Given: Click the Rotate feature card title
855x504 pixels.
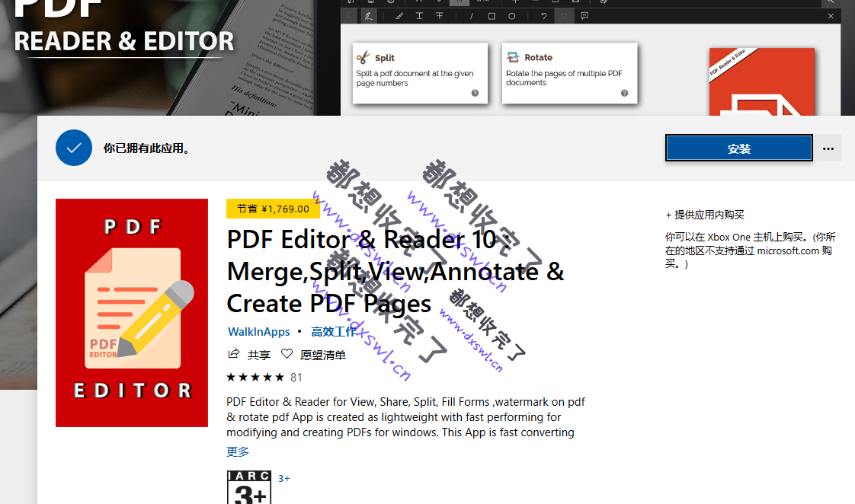Looking at the screenshot, I should point(538,57).
